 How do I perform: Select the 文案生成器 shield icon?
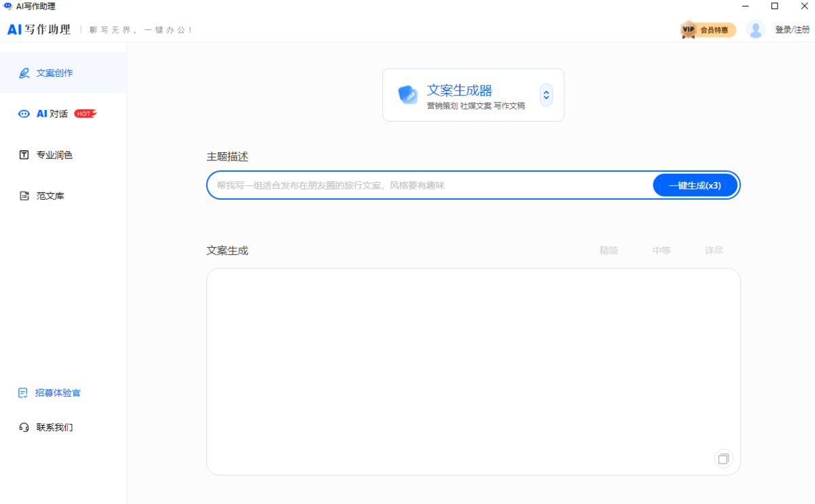click(407, 95)
